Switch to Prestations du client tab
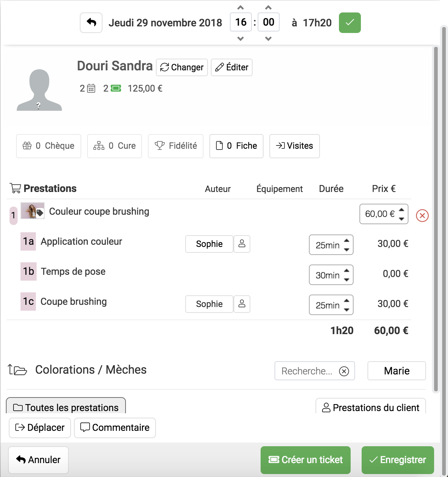Image resolution: width=448 pixels, height=477 pixels. (371, 406)
